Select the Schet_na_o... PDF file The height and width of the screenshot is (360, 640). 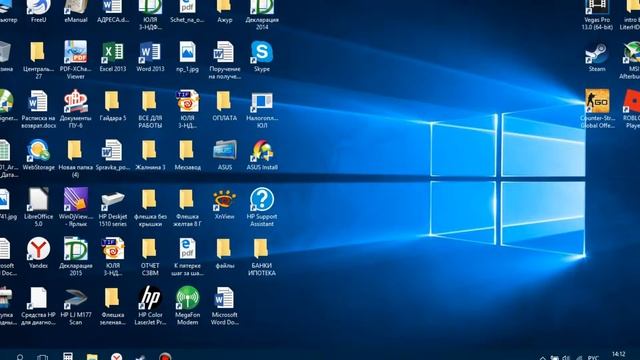pyautogui.click(x=187, y=11)
